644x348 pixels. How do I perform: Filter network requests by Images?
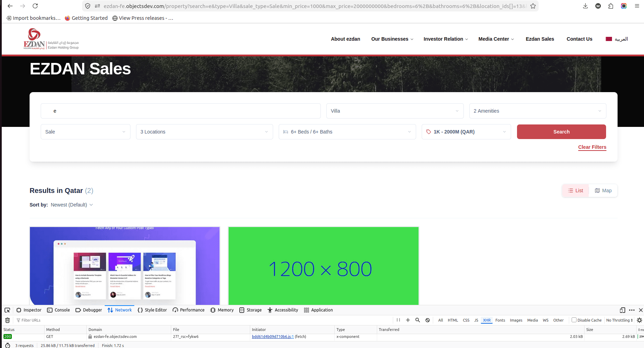coord(516,320)
